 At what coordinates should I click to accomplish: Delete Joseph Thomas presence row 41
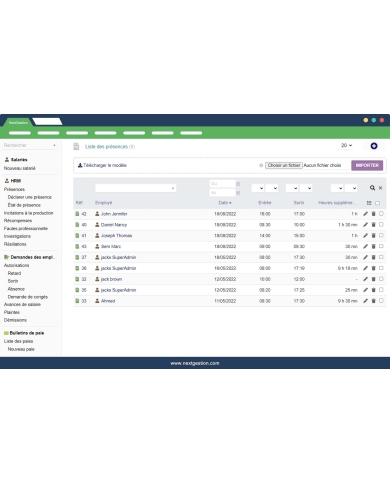[x=373, y=235]
